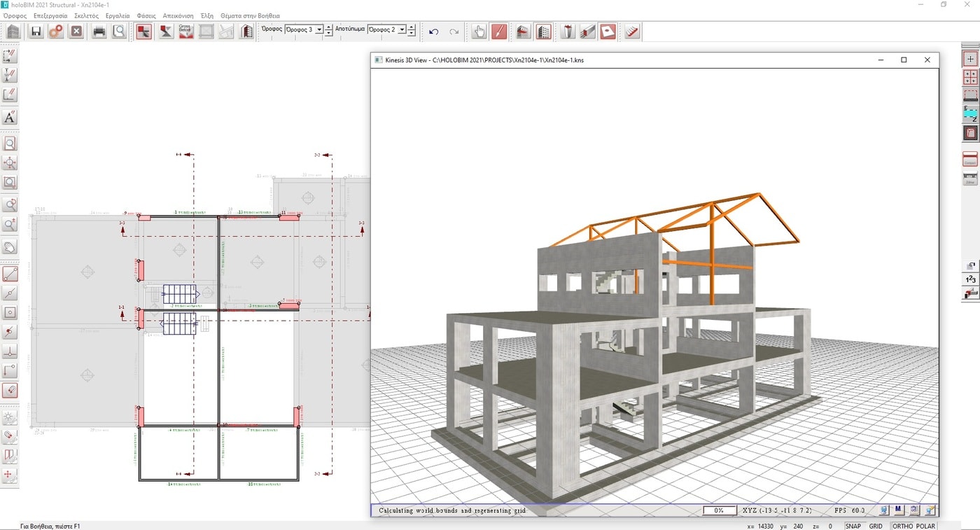Click the stepper next to Όροφος 3 dropdown
980x530 pixels.
(329, 30)
